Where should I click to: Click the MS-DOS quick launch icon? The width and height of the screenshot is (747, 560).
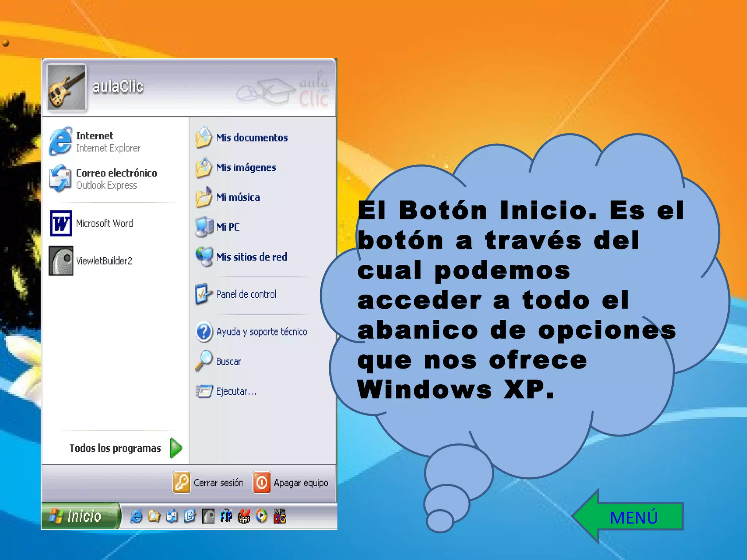280,516
